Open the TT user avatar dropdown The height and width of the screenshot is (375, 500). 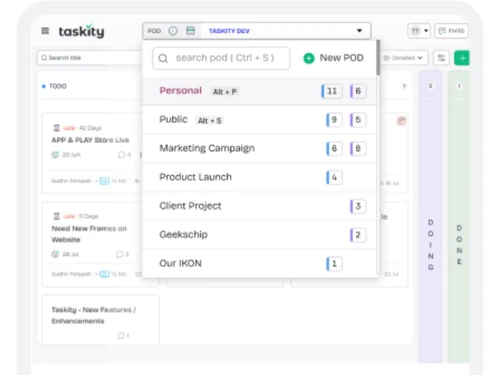pos(419,31)
